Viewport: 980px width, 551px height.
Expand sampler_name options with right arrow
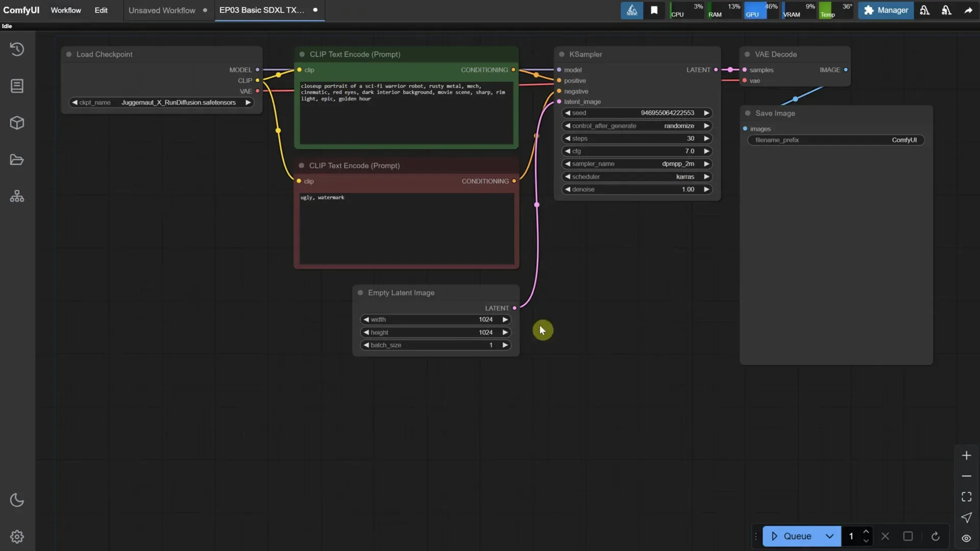tap(706, 164)
